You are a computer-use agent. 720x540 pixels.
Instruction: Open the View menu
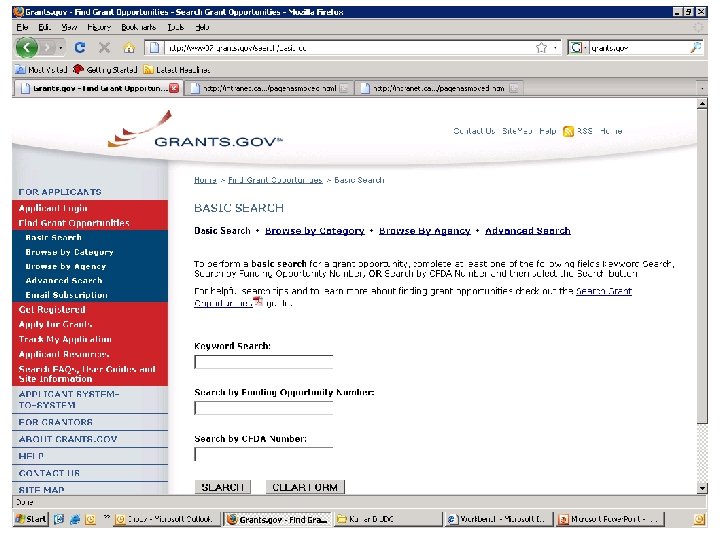[69, 27]
